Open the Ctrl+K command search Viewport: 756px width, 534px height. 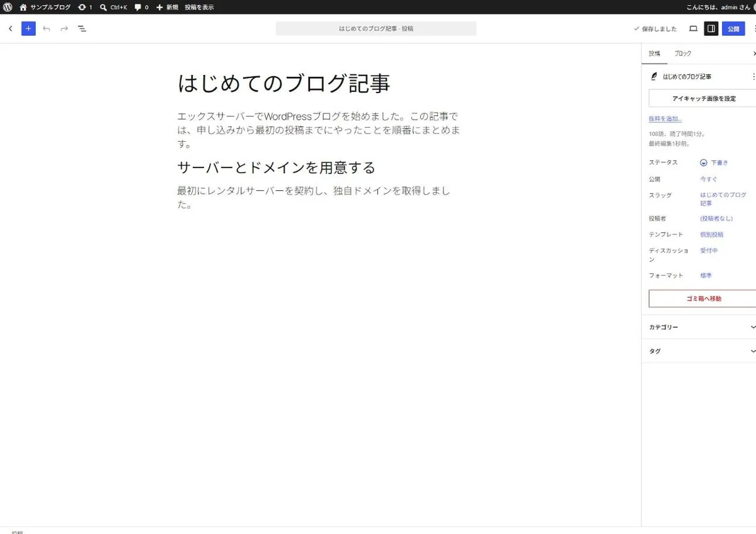coord(113,7)
